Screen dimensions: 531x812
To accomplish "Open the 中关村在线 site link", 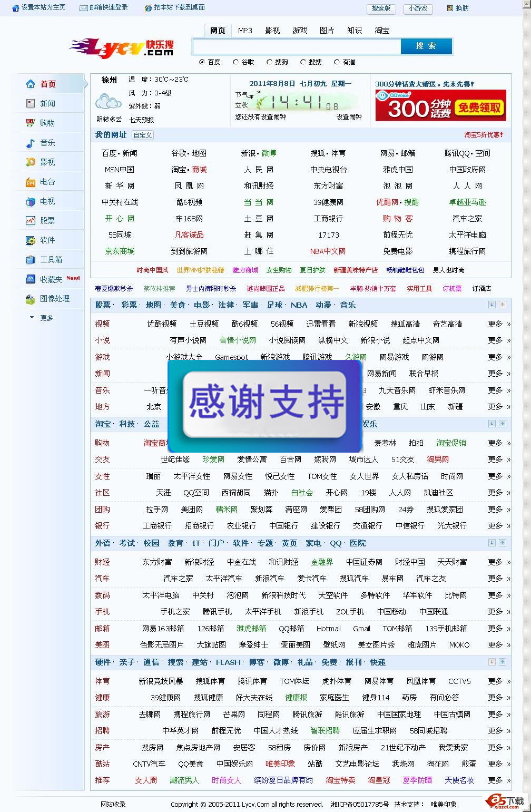I will click(120, 202).
